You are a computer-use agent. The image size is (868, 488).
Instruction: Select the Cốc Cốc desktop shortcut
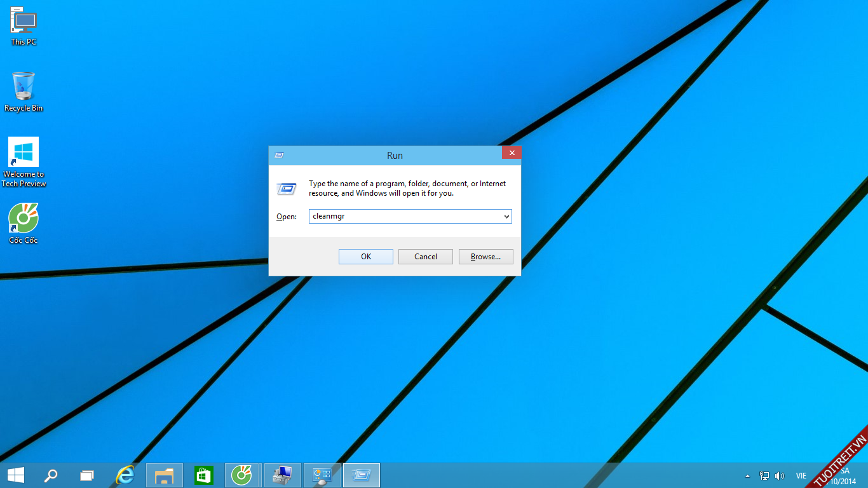pos(24,224)
